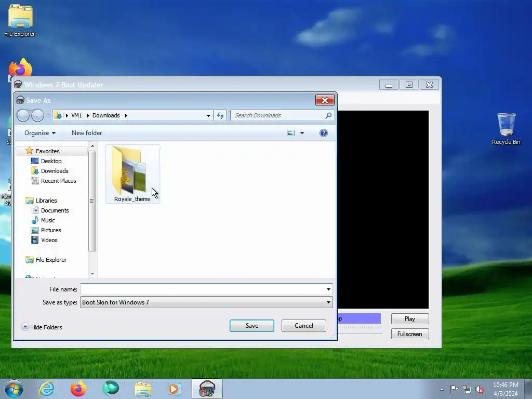Expand the view options dropdown arrow
532x399 pixels.
[302, 133]
